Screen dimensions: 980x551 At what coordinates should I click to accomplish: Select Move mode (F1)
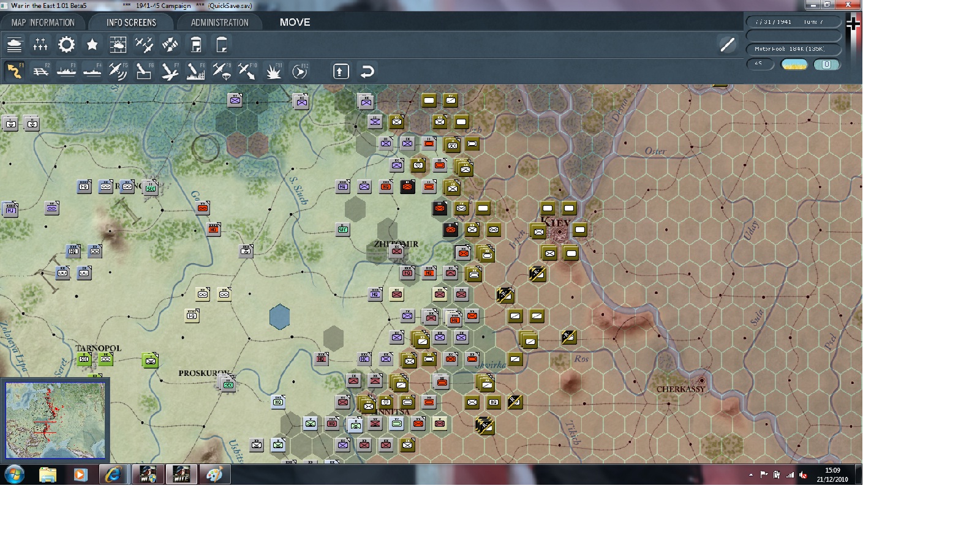pos(15,71)
